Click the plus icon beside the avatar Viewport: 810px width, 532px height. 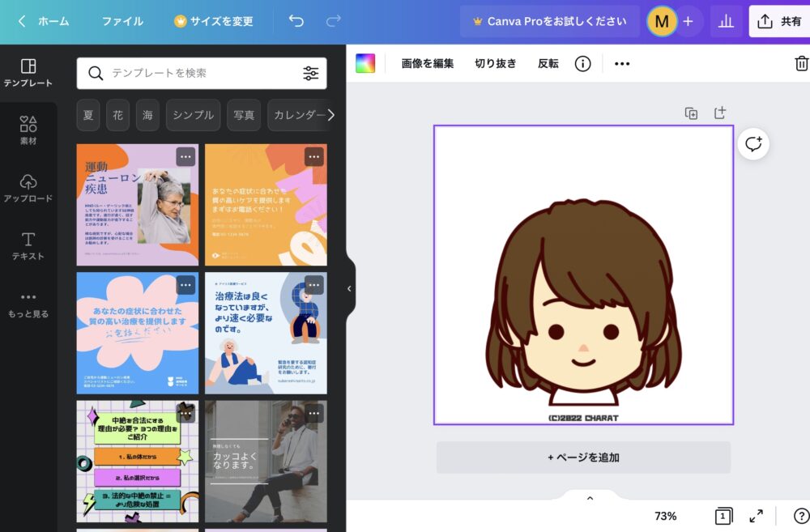pos(688,21)
